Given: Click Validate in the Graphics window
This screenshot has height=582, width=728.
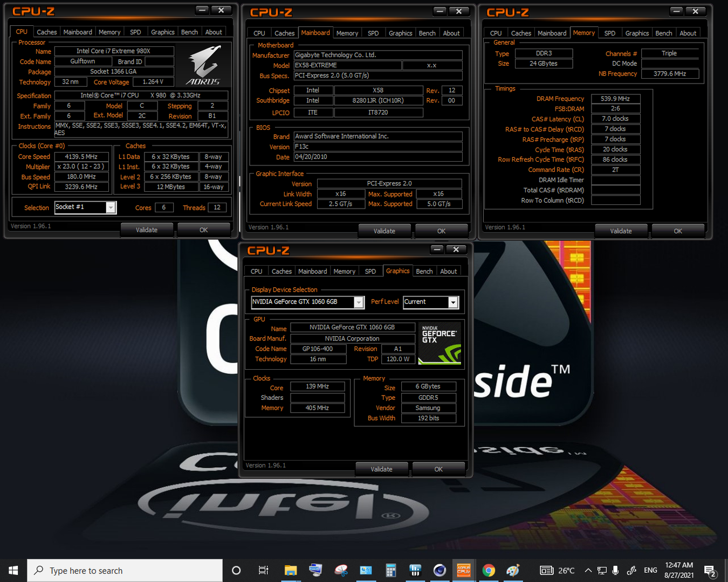Looking at the screenshot, I should pos(381,469).
